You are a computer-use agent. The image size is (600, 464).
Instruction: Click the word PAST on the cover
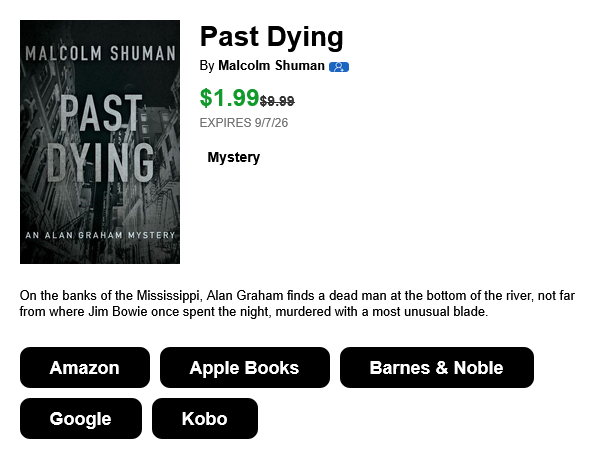point(101,113)
